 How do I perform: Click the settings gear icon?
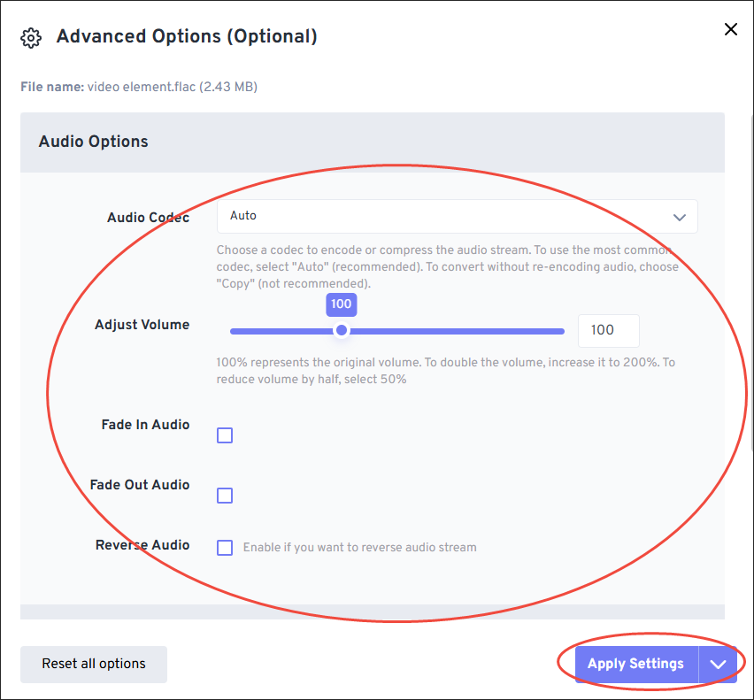point(30,37)
